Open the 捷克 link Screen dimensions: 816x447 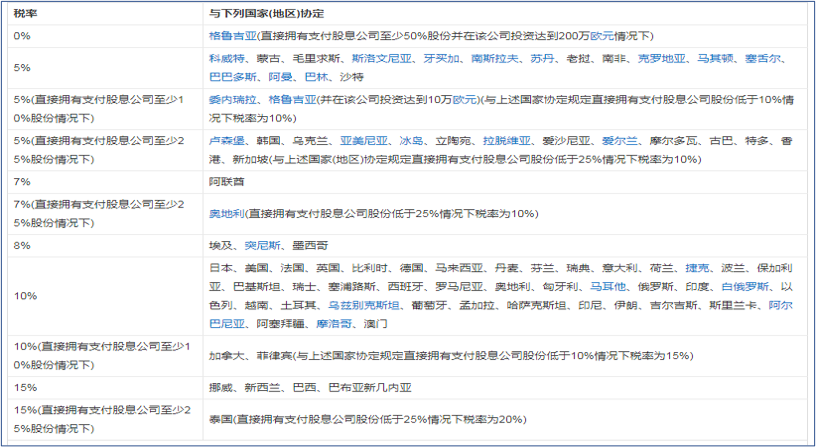tap(697, 268)
